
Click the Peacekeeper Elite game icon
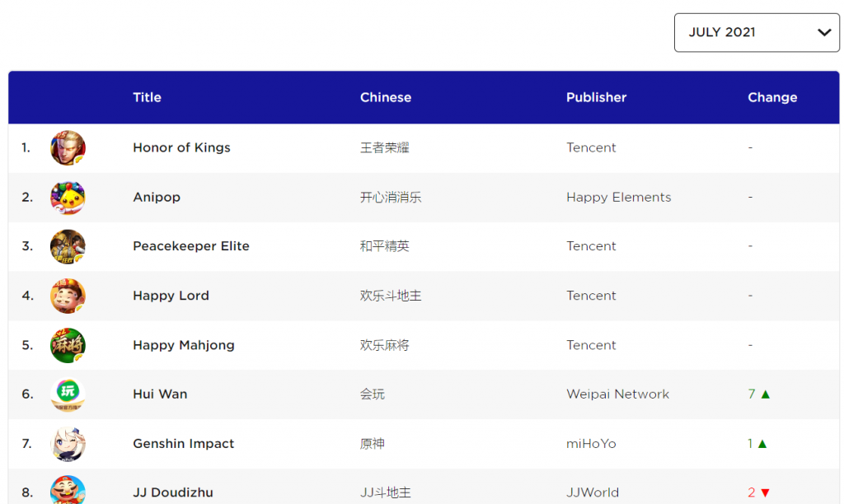68,246
